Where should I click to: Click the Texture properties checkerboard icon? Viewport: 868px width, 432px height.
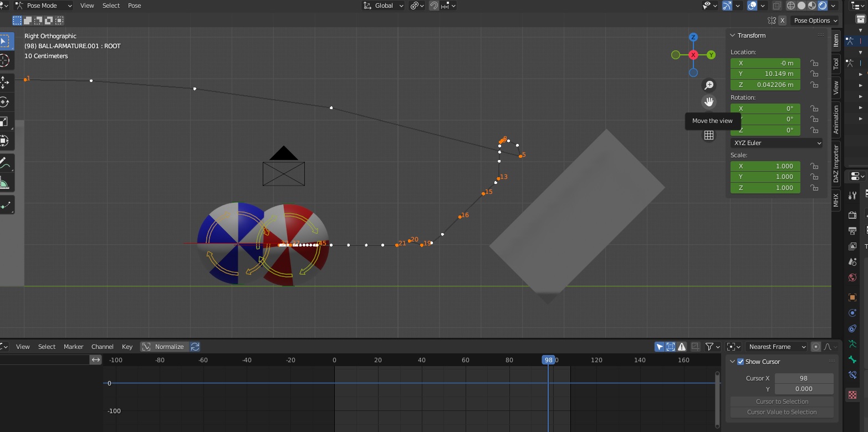[x=852, y=394]
